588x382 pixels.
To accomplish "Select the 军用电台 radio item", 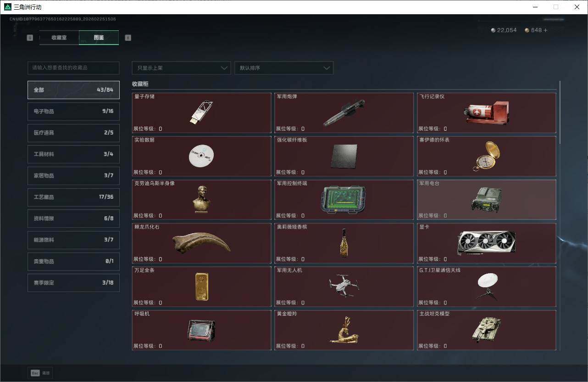I will 486,200.
